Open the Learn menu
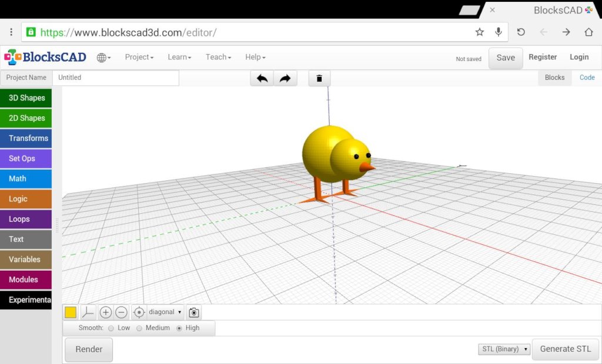602x364 pixels. coord(179,57)
